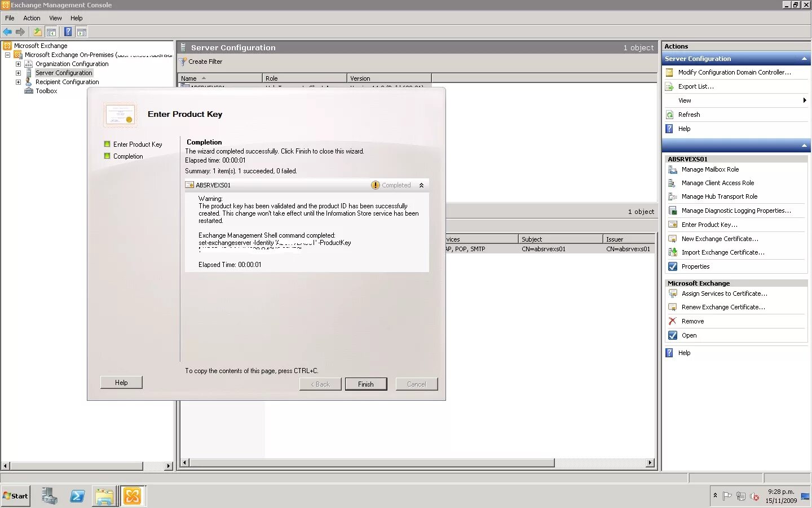Click the Renew Exchange Certificate link
The width and height of the screenshot is (812, 508).
pyautogui.click(x=723, y=307)
